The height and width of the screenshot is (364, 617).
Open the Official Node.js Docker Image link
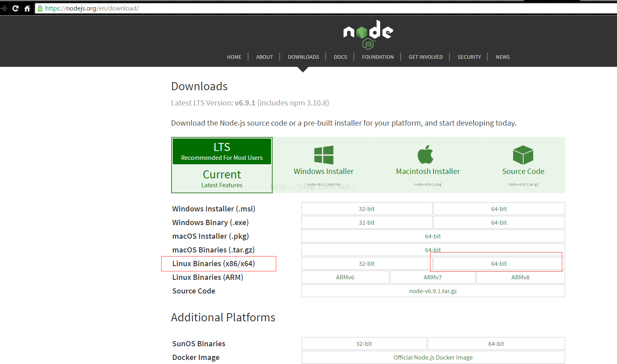(433, 358)
